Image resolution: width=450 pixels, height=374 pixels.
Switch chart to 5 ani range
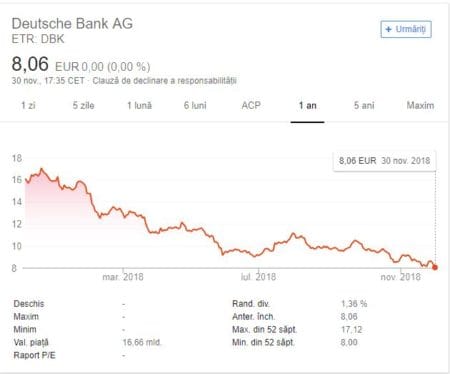click(364, 106)
